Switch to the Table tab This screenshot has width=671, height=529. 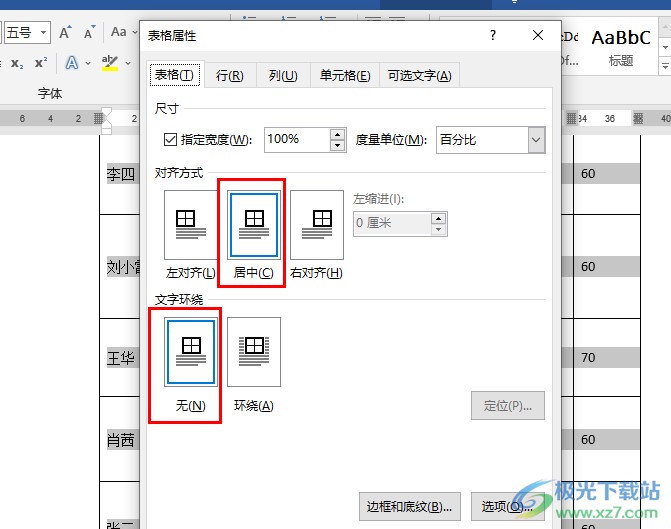point(175,75)
